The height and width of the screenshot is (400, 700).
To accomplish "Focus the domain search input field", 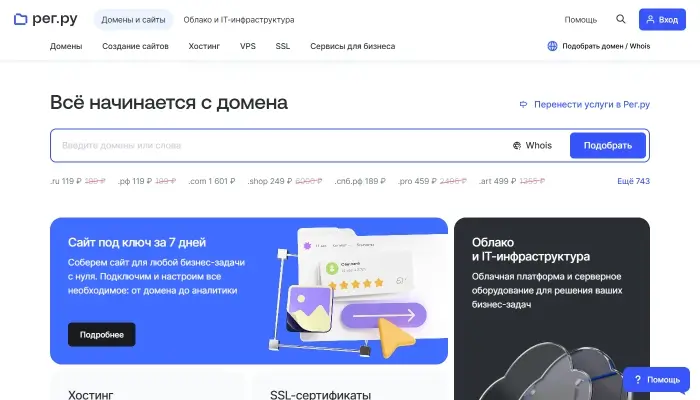I will pos(281,146).
